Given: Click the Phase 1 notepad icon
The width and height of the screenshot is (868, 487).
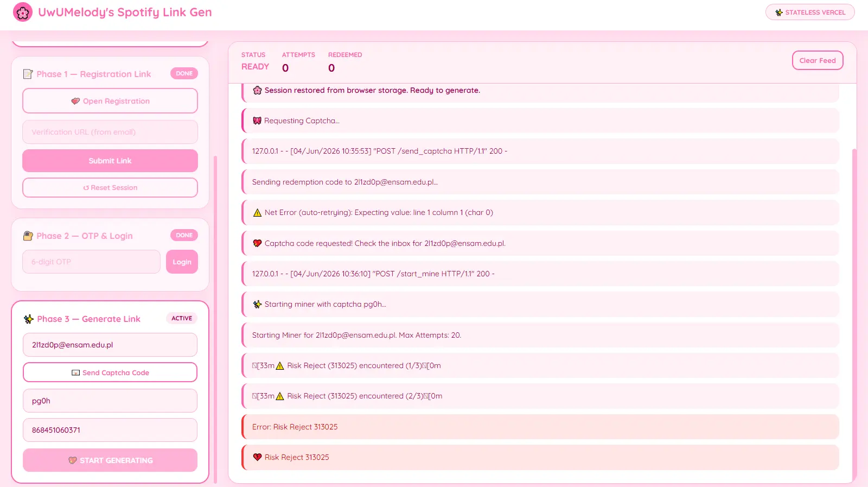Looking at the screenshot, I should (28, 74).
